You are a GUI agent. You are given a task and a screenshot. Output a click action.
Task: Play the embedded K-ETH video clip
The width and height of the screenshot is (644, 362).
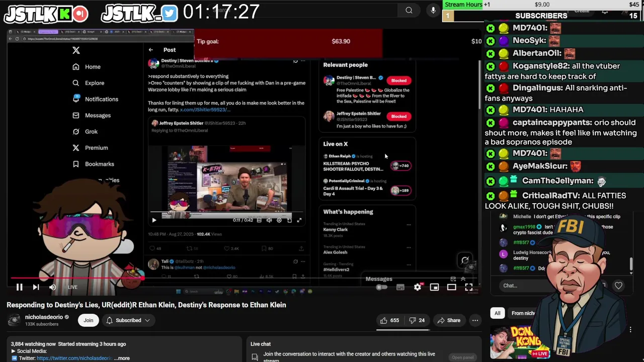point(154,220)
